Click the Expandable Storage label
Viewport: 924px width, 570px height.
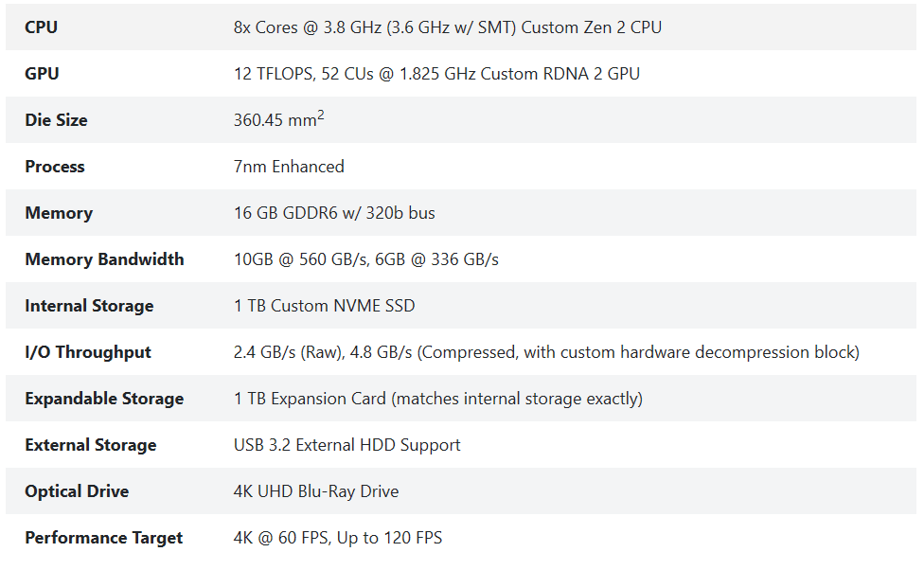pos(104,399)
